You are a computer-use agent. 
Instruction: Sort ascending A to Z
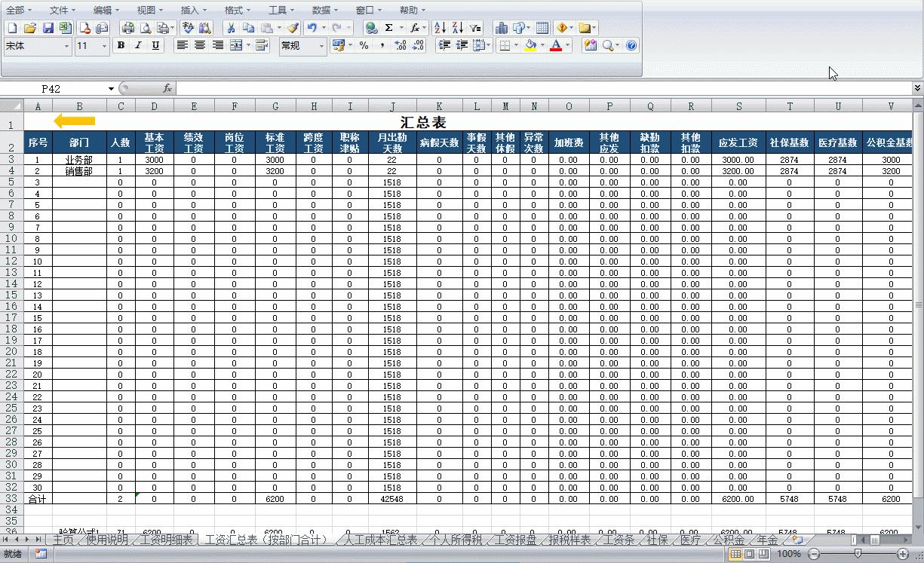[440, 28]
